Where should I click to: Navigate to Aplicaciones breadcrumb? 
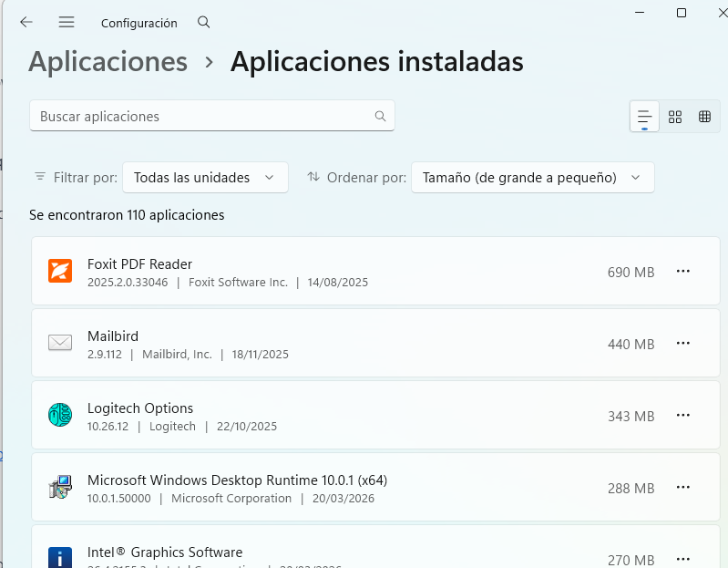tap(108, 62)
